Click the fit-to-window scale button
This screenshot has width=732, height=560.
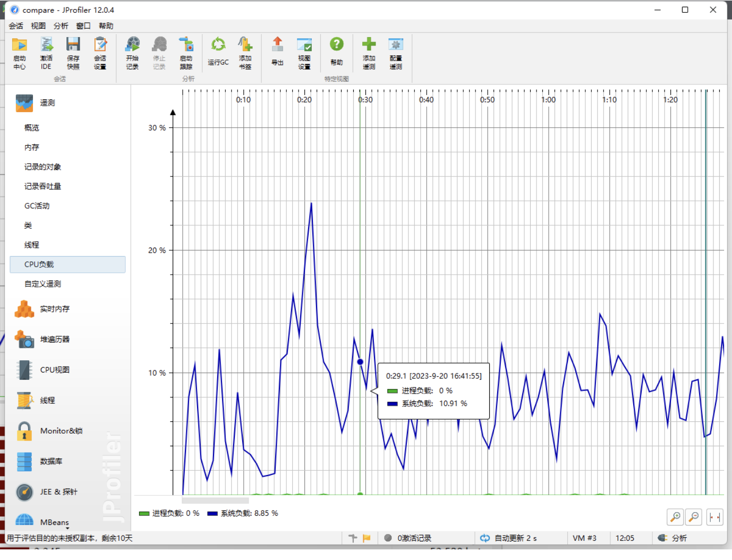(x=715, y=516)
